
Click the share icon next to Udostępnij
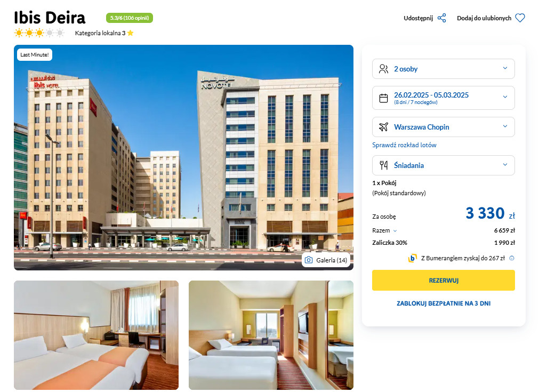point(442,18)
